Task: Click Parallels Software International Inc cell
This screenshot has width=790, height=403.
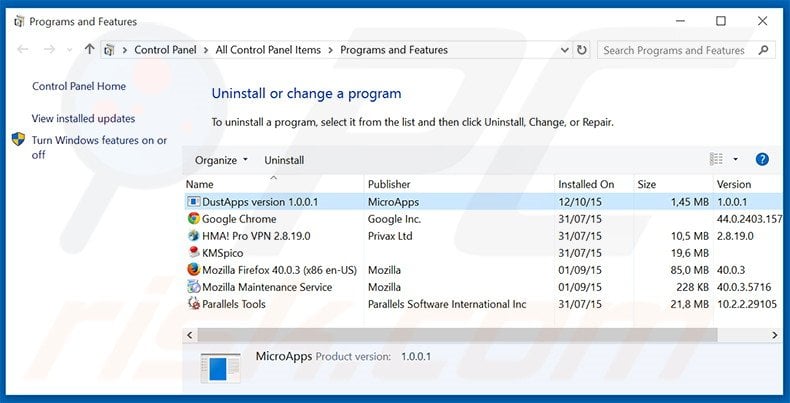Action: 447,304
